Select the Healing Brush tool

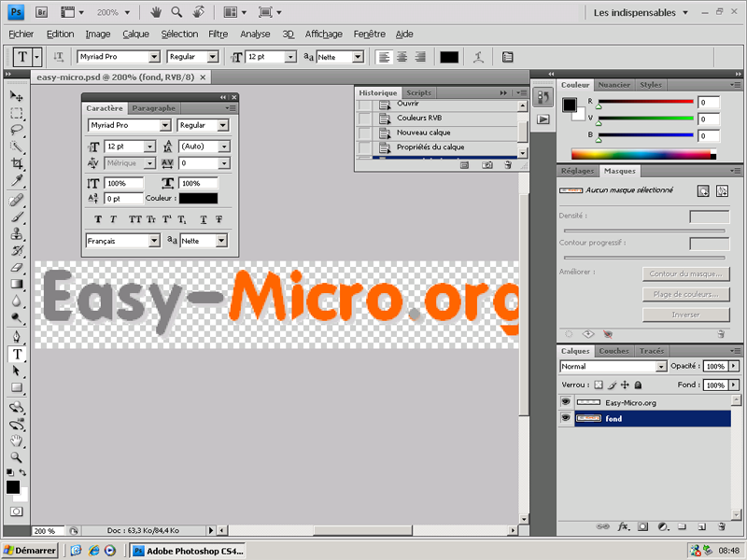tap(17, 200)
